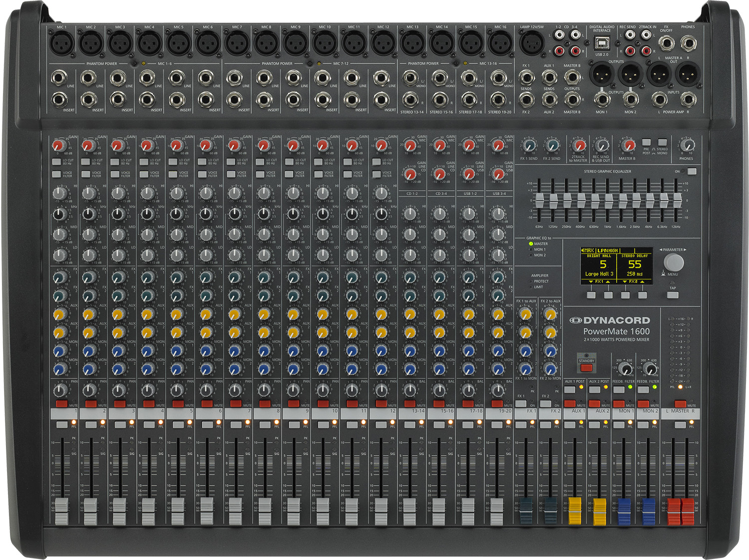Screen dimensions: 749x560
Task: Click the 1kHz graphic EQ slider
Action: pyautogui.click(x=608, y=201)
